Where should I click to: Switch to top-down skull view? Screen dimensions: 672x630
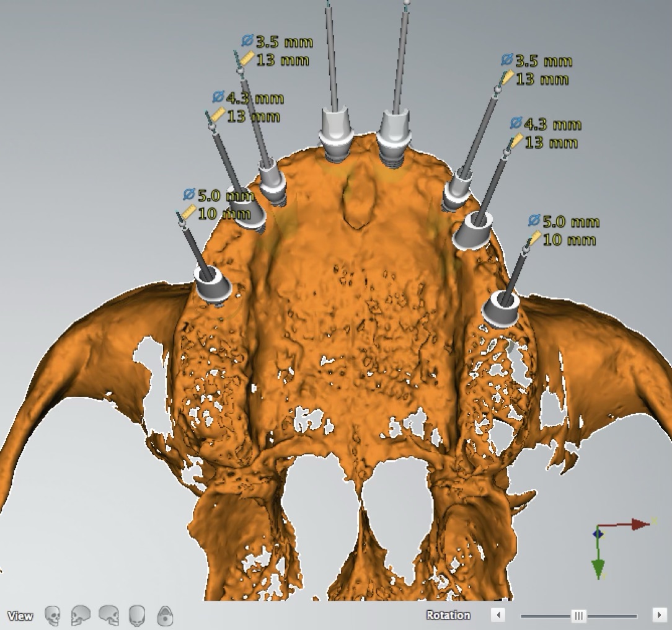point(137,616)
